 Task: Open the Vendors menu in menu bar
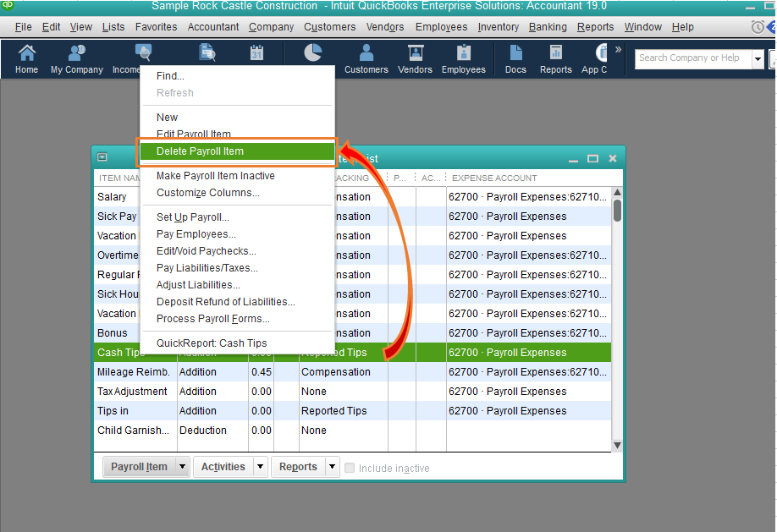coord(385,27)
